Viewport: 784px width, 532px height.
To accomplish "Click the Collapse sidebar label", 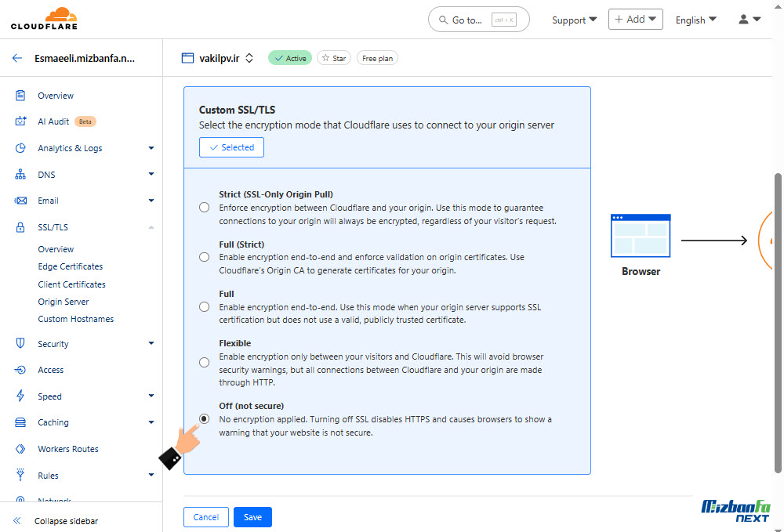I will pyautogui.click(x=66, y=520).
